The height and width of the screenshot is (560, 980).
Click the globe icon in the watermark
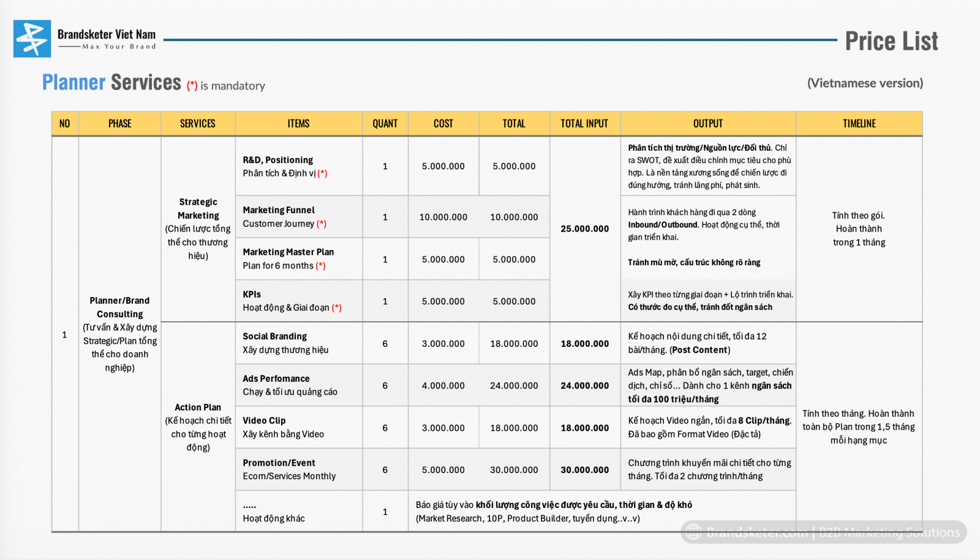(693, 532)
